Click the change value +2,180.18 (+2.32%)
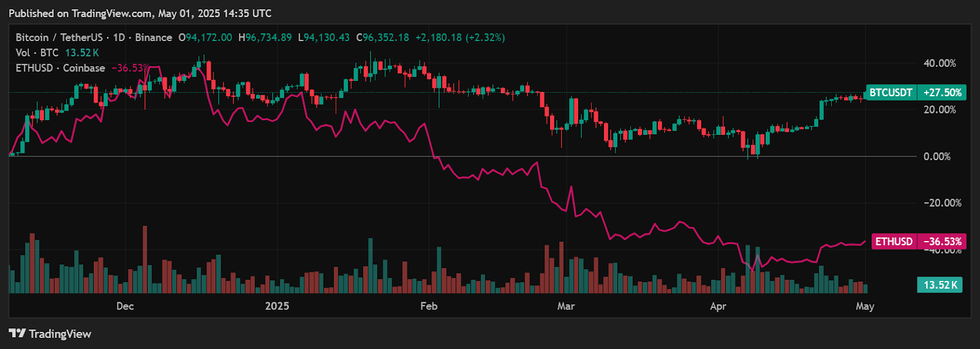 point(460,37)
